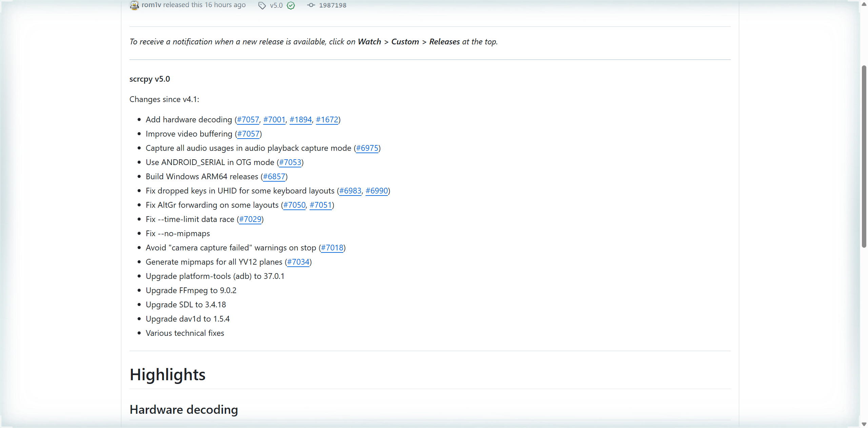Click the "Hardware decoding" heading
Screen dimensions: 868x428
(x=184, y=409)
